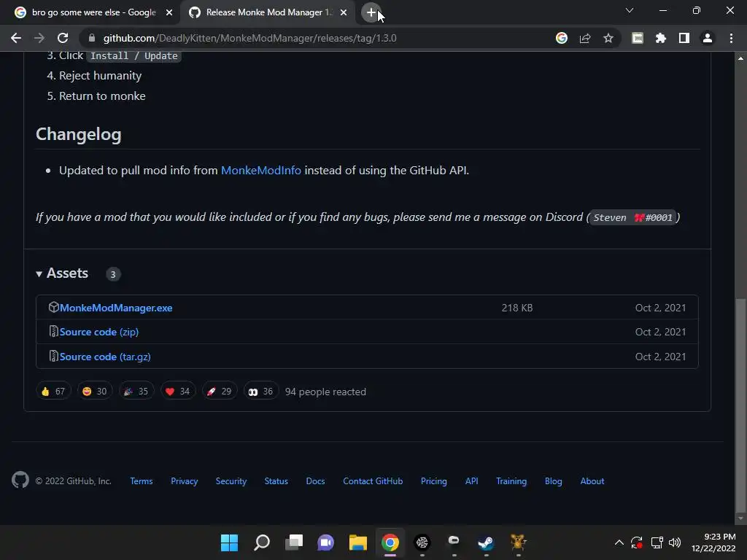Open the tab search chevron in title bar

630,10
